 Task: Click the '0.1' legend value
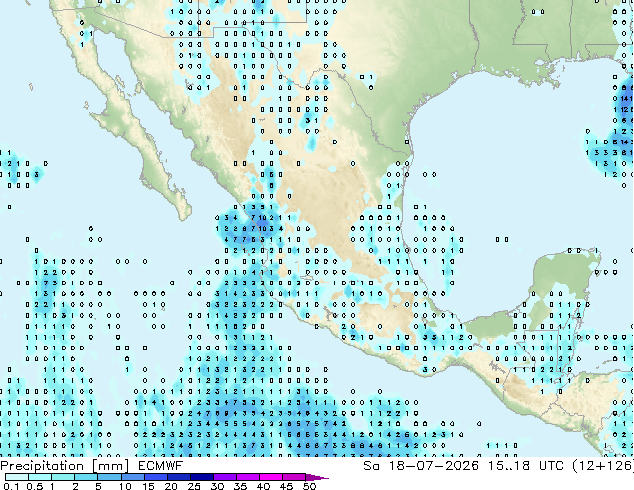pyautogui.click(x=11, y=486)
